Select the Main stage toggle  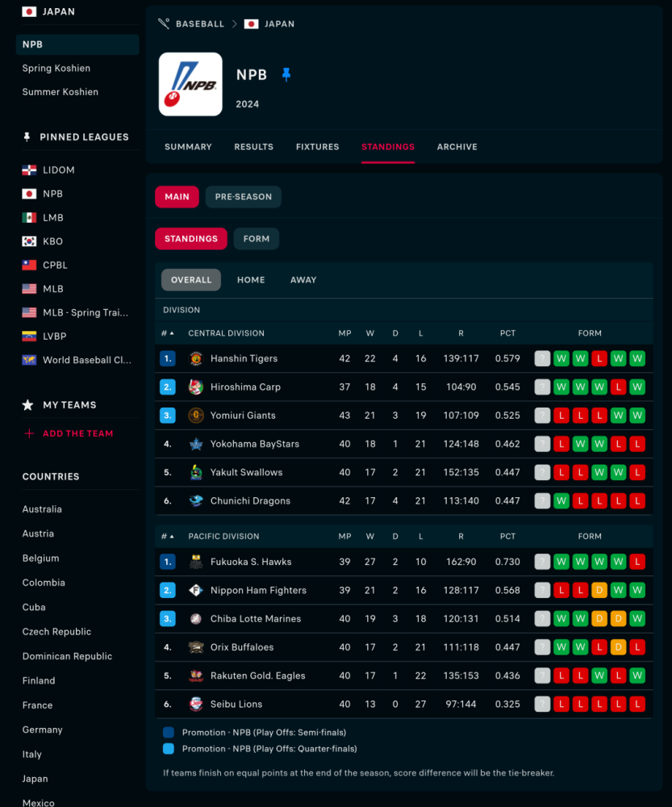[x=177, y=197]
